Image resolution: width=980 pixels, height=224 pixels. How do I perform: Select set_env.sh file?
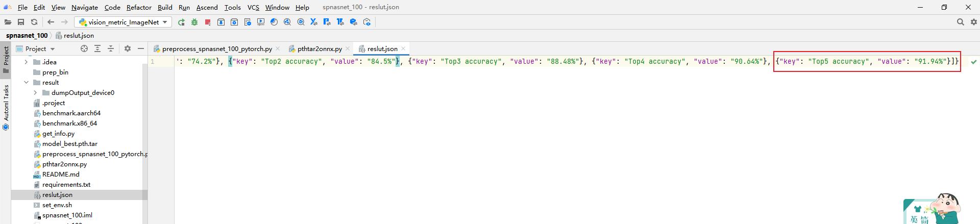click(57, 205)
